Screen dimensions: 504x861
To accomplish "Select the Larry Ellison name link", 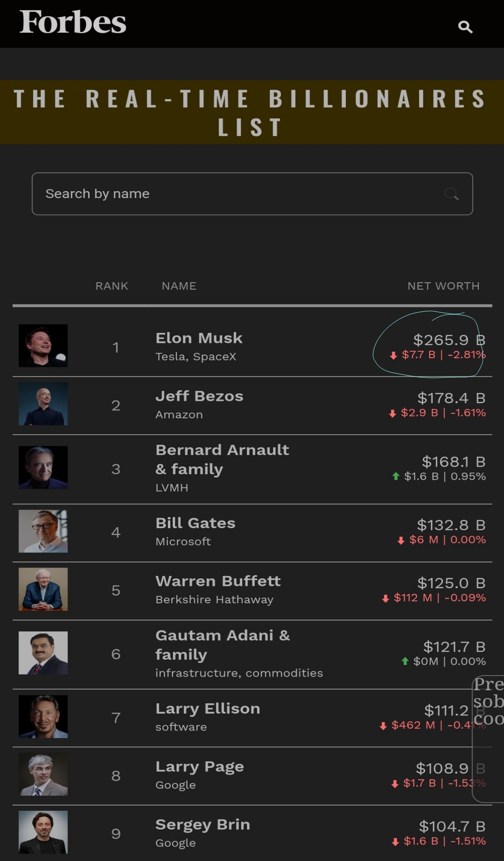I will coord(207,708).
